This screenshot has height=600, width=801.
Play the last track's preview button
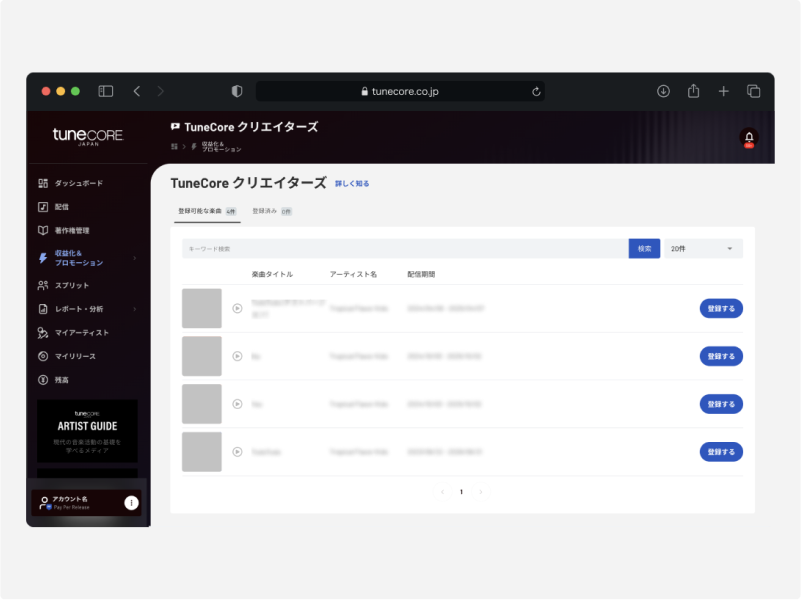[x=237, y=452]
